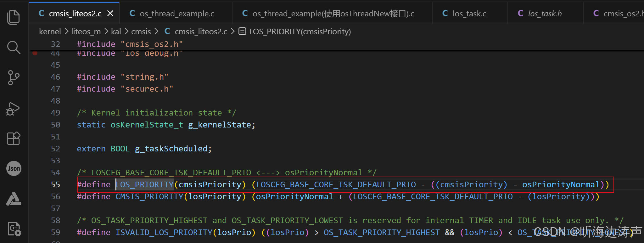
Task: Open the Run and Debug view
Action: [13, 109]
